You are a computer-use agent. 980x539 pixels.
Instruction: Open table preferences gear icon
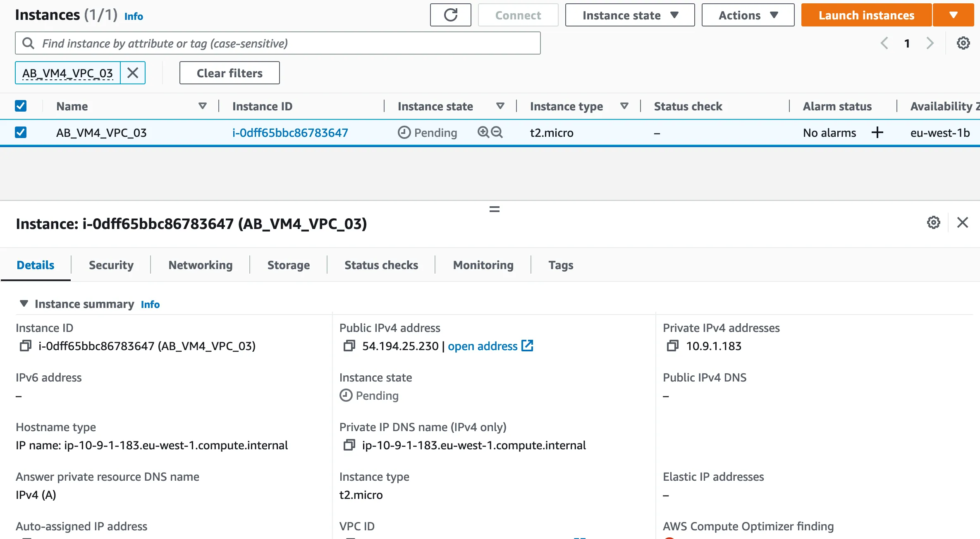click(x=963, y=43)
